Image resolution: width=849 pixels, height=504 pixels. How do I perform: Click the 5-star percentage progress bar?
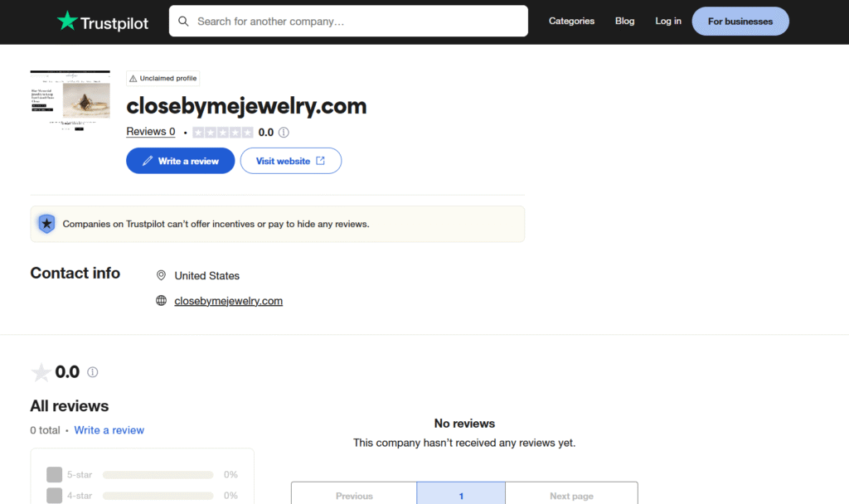point(158,474)
